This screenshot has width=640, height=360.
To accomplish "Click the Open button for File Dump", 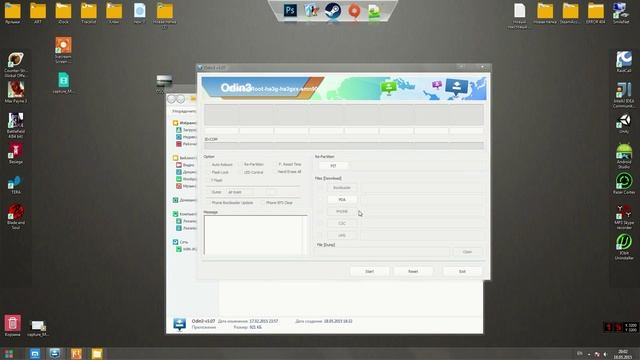I will click(x=467, y=252).
